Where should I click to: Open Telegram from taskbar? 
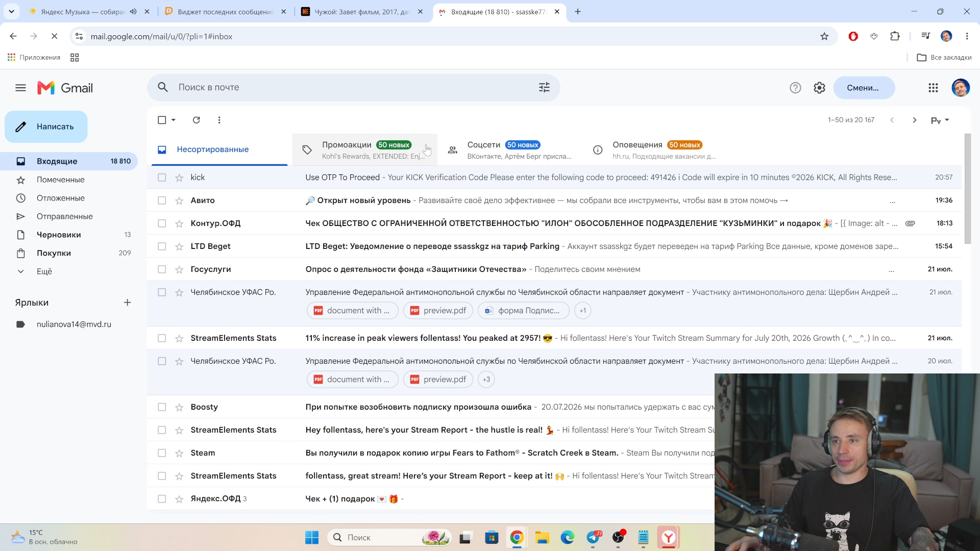[x=593, y=537]
